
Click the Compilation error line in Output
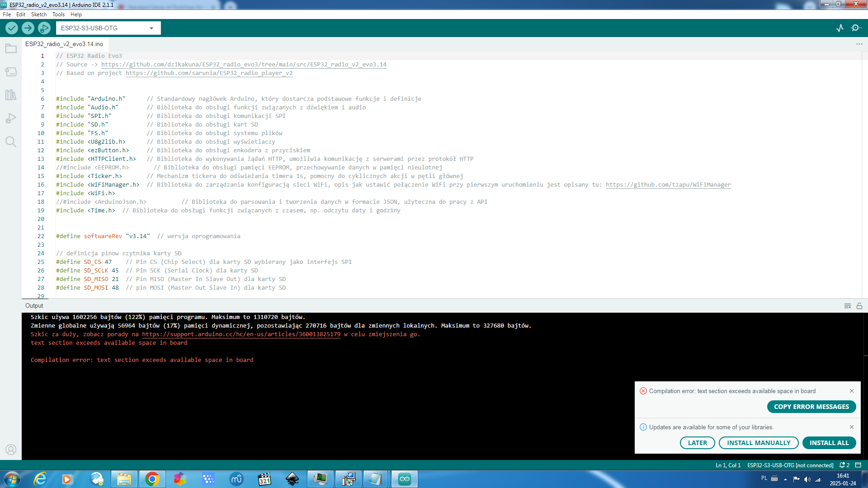[142, 360]
